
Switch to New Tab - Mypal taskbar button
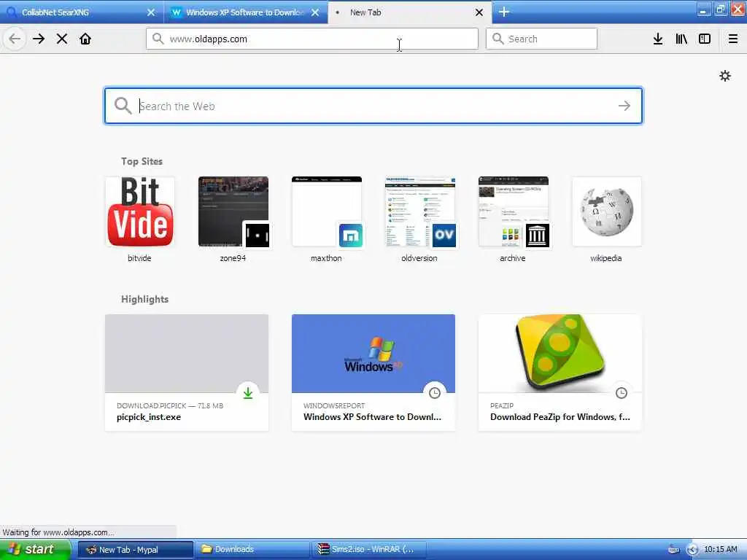pyautogui.click(x=135, y=550)
